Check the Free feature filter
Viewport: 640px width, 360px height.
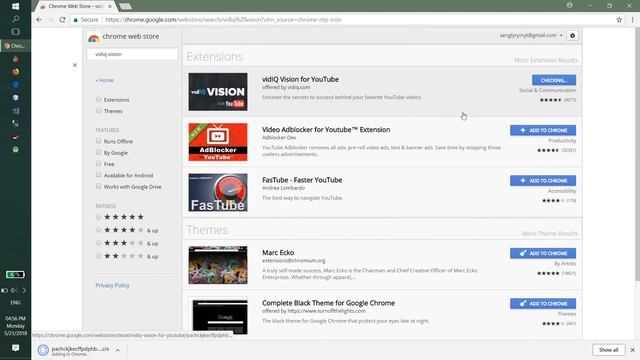[x=98, y=164]
